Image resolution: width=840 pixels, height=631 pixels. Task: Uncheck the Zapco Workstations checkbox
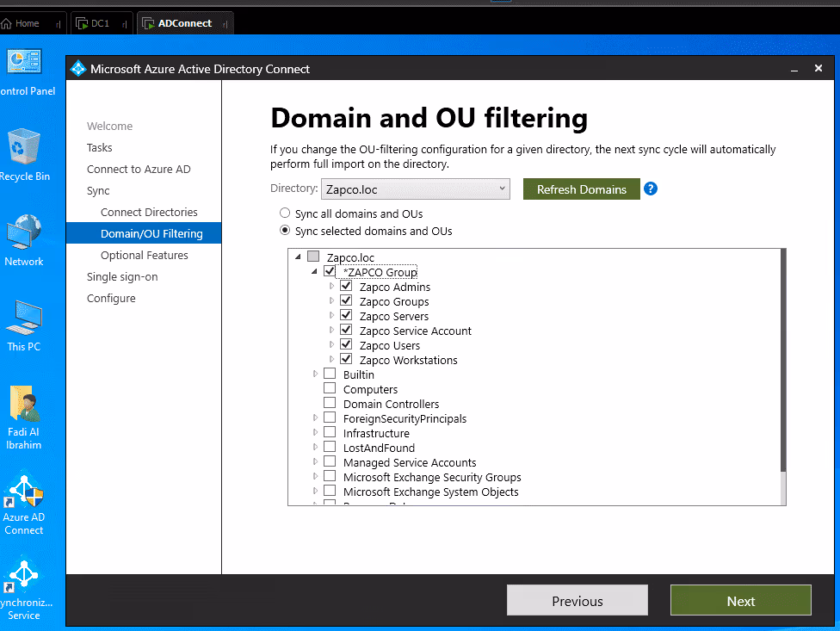[346, 359]
